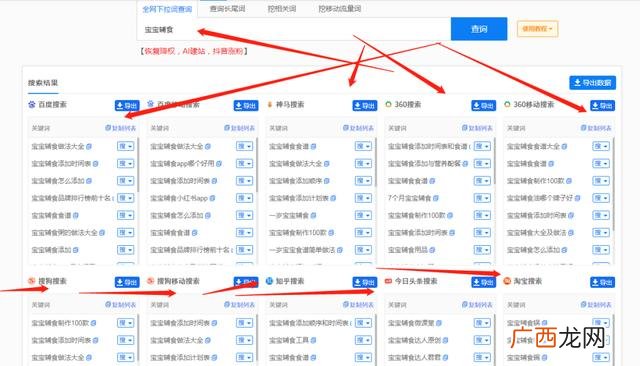
Task: Copy keyword 宝宝辅食工具 in 知乎搜索 column
Action: [x=313, y=340]
